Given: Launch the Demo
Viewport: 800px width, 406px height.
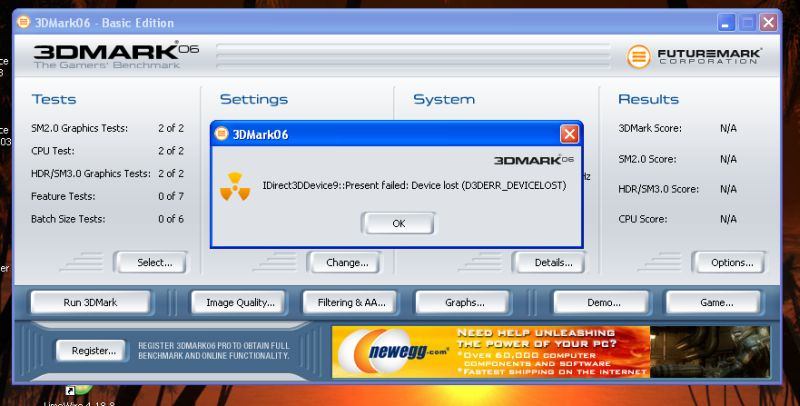Looking at the screenshot, I should 602,302.
